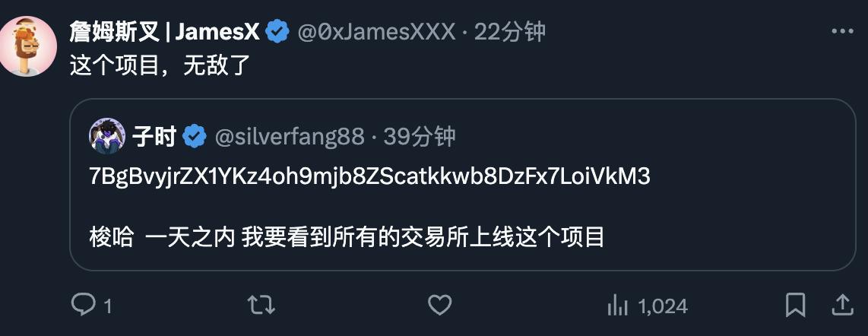Visit the @silverfang88 handle
Image resolution: width=868 pixels, height=336 pixels.
289,136
